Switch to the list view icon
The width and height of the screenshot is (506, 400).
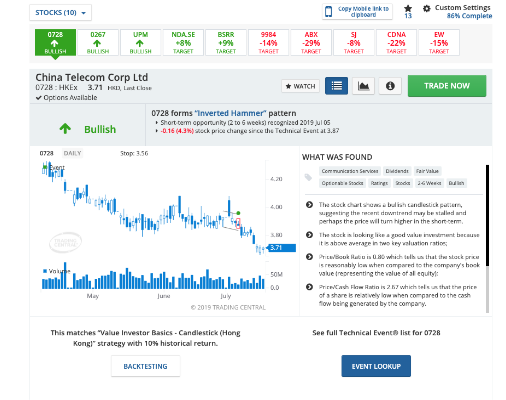(336, 86)
